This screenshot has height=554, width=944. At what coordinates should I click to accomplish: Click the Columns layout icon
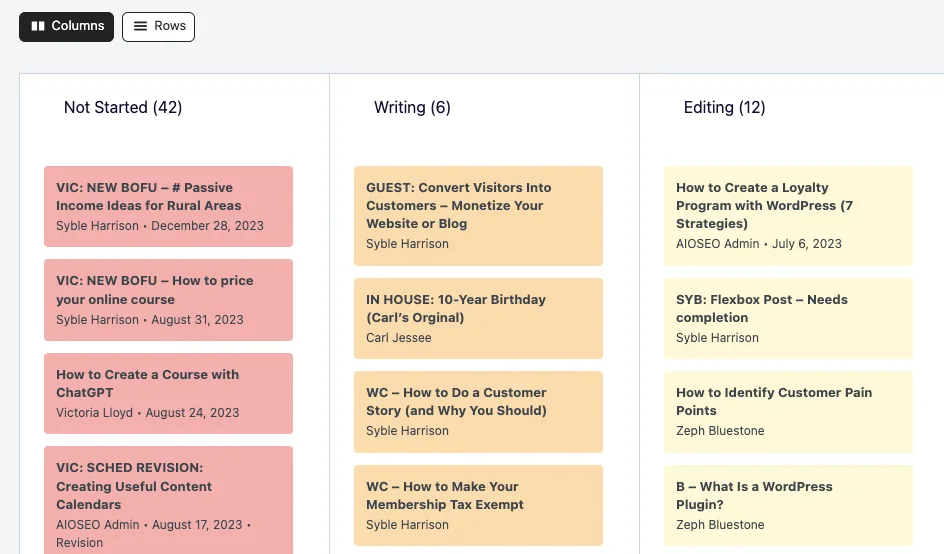click(x=38, y=26)
